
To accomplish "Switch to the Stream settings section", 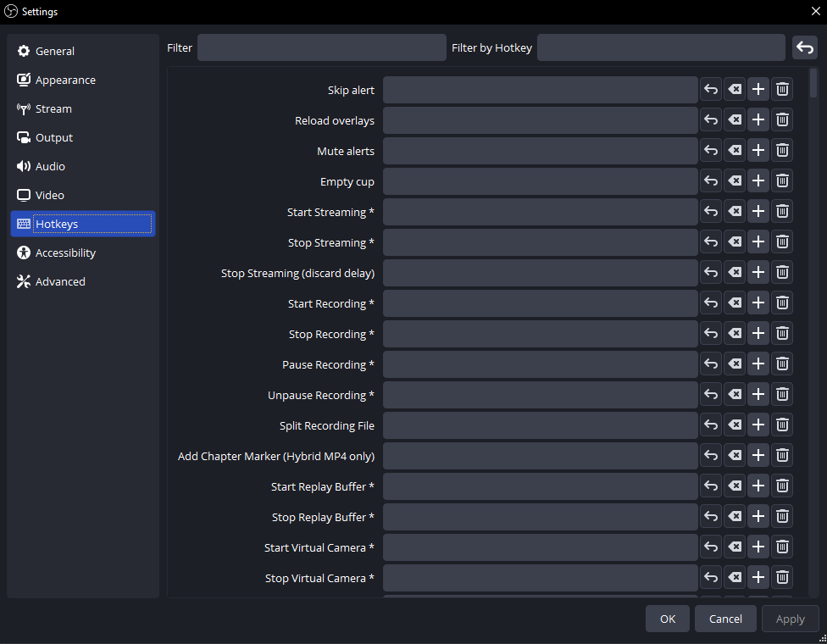I will click(x=53, y=108).
